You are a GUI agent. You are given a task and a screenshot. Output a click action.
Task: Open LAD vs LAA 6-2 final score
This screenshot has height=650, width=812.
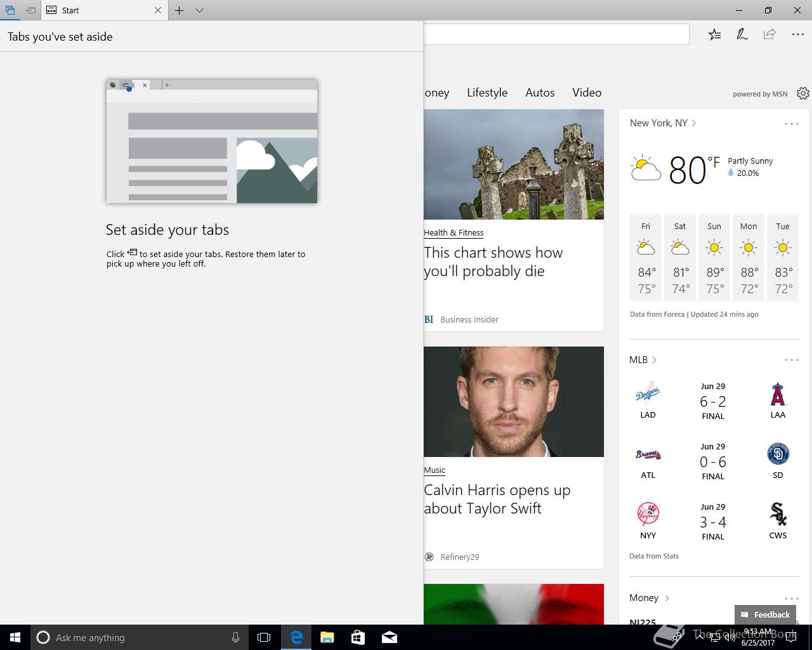pyautogui.click(x=713, y=401)
